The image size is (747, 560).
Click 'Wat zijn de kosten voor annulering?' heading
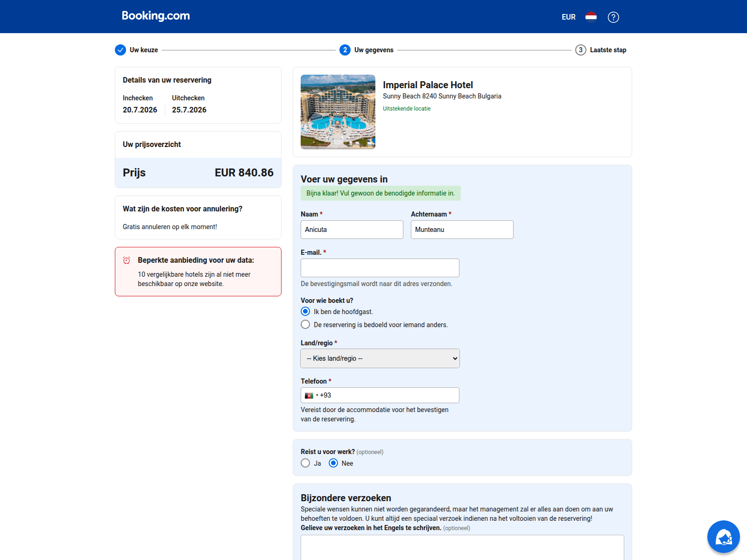pos(183,209)
